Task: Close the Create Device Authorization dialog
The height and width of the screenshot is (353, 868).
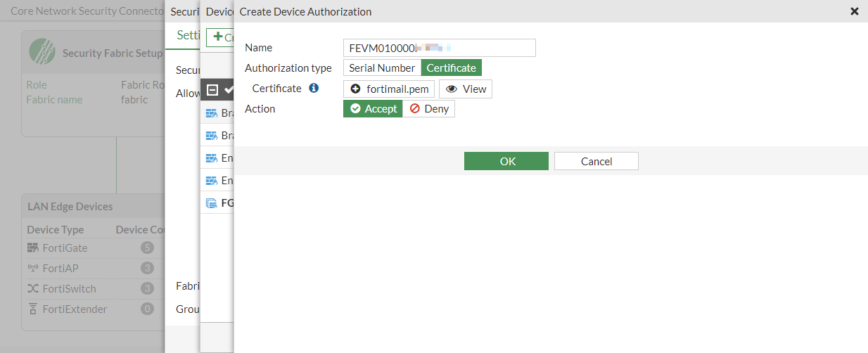Action: (855, 11)
